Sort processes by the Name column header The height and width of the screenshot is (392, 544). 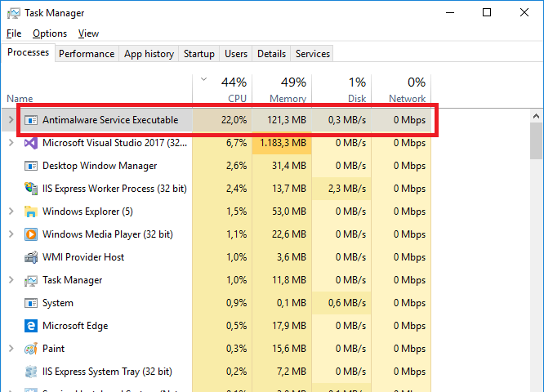[20, 99]
